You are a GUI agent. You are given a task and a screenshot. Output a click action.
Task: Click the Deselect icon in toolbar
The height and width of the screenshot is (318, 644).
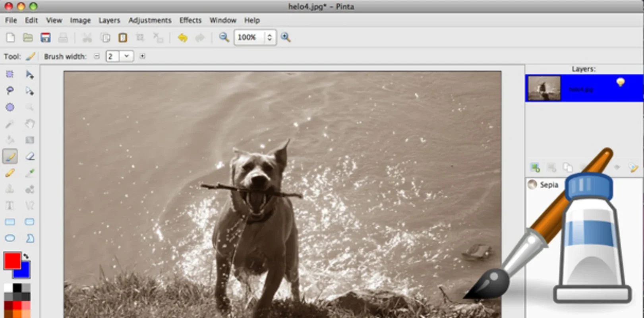(x=158, y=37)
